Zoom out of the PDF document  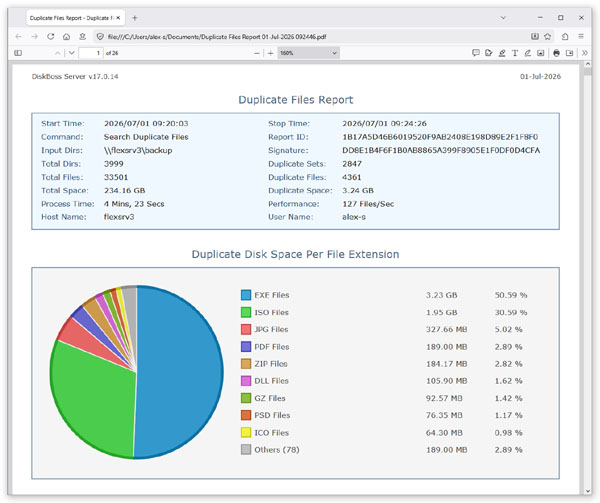(x=257, y=53)
